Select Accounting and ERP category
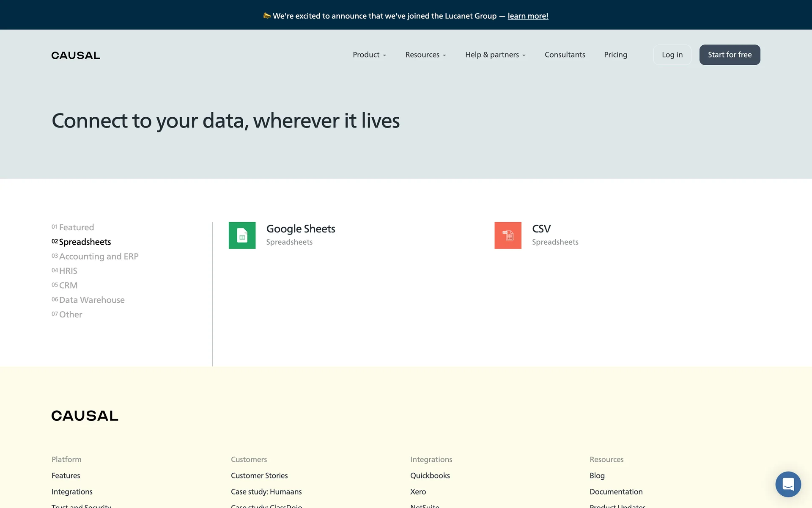 pos(99,257)
